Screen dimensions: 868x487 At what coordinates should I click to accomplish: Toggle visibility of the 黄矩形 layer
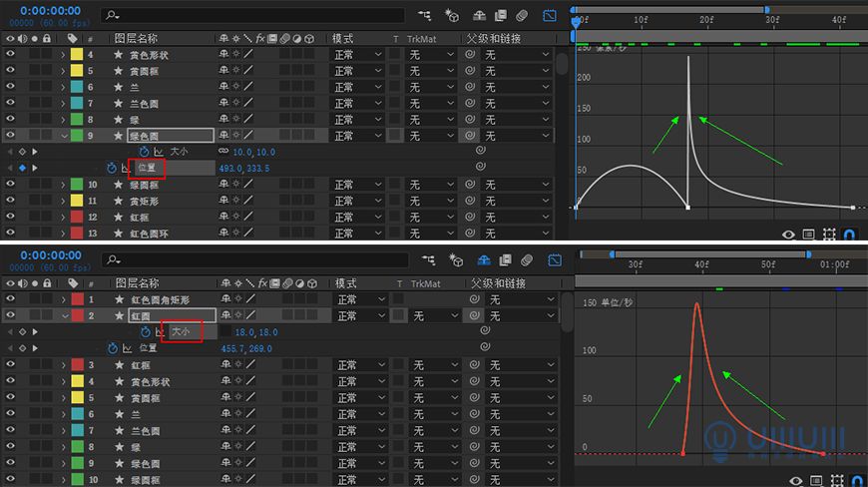click(x=11, y=201)
